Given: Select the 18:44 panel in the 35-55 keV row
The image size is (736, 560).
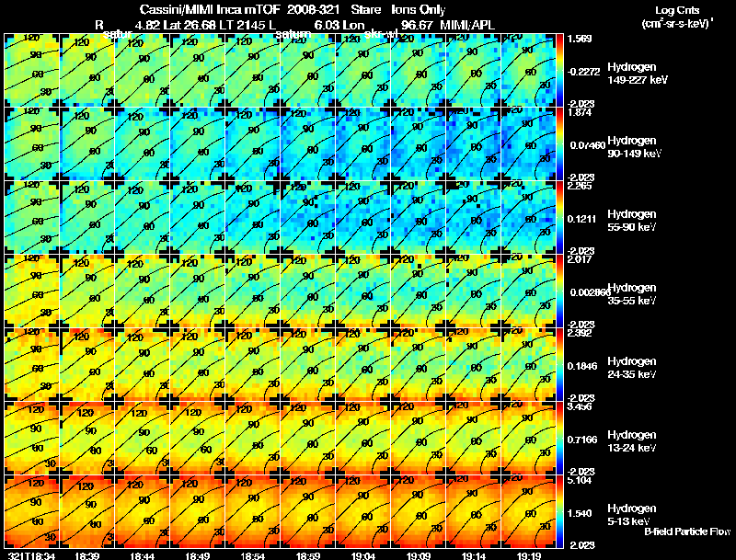Looking at the screenshot, I should click(x=143, y=291).
